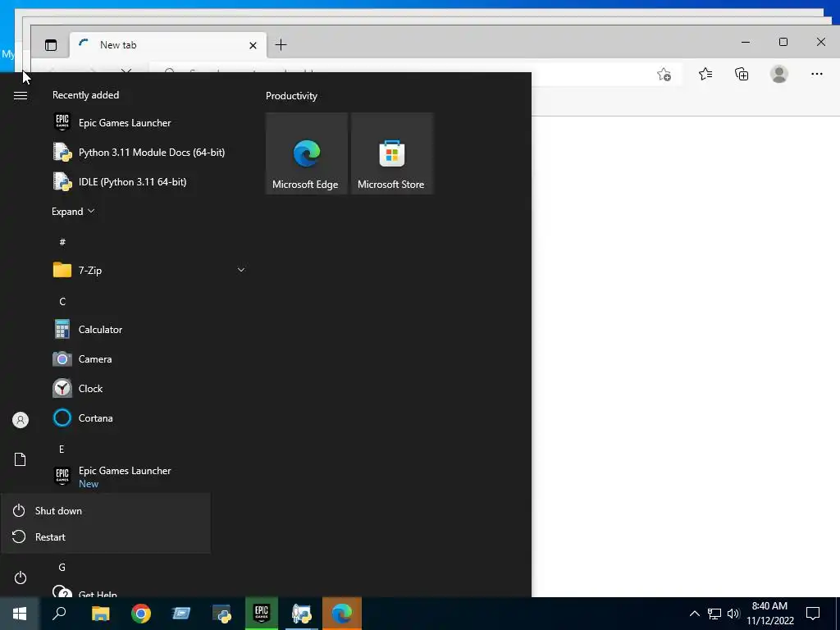Open the 7-Zip folder entry
The image size is (840, 630).
(149, 270)
